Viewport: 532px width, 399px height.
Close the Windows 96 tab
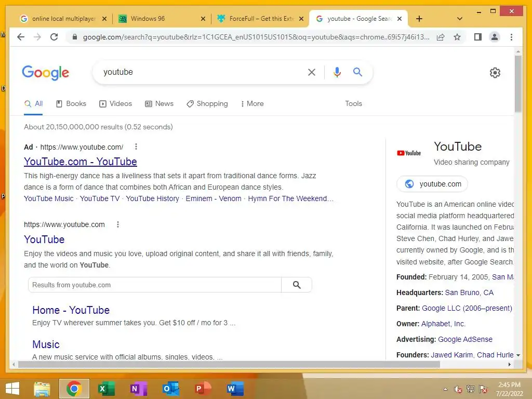[x=203, y=19]
